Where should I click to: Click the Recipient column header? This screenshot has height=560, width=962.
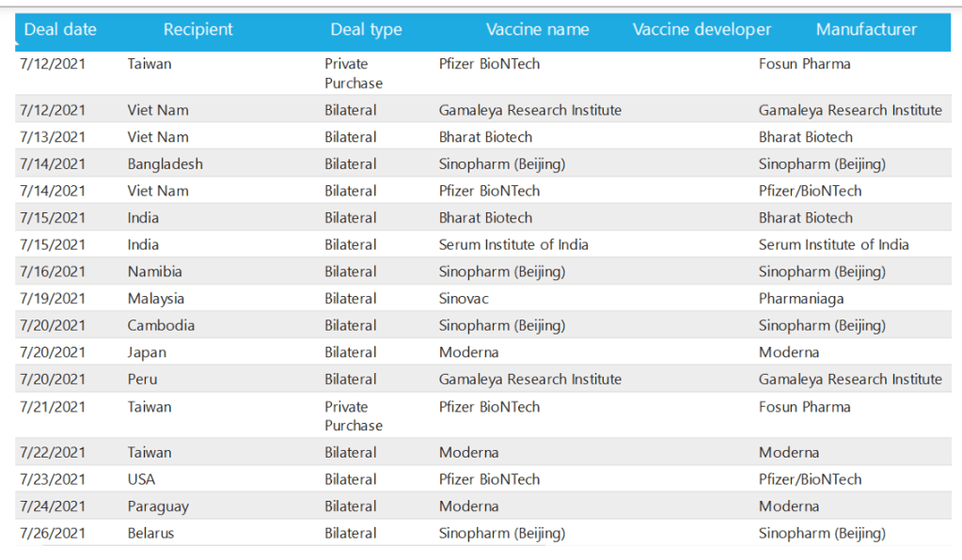point(197,29)
